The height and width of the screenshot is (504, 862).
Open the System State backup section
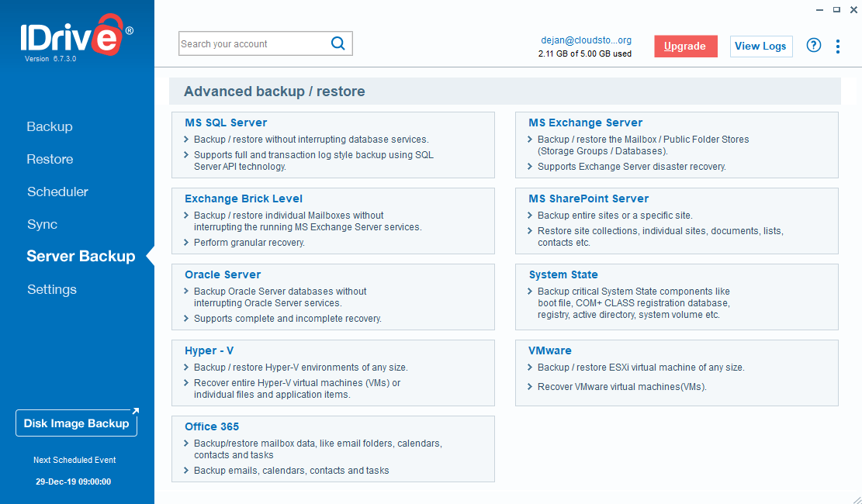click(563, 274)
